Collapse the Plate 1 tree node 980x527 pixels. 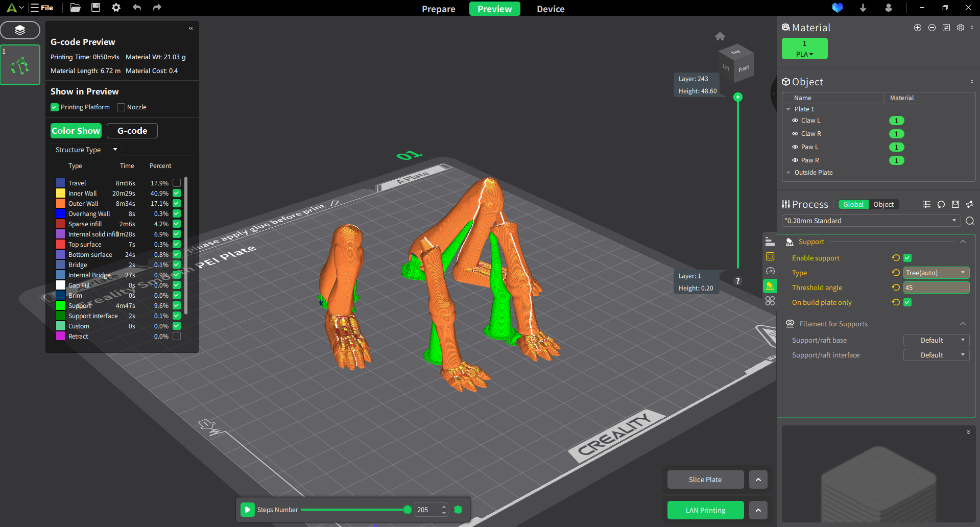pos(788,109)
